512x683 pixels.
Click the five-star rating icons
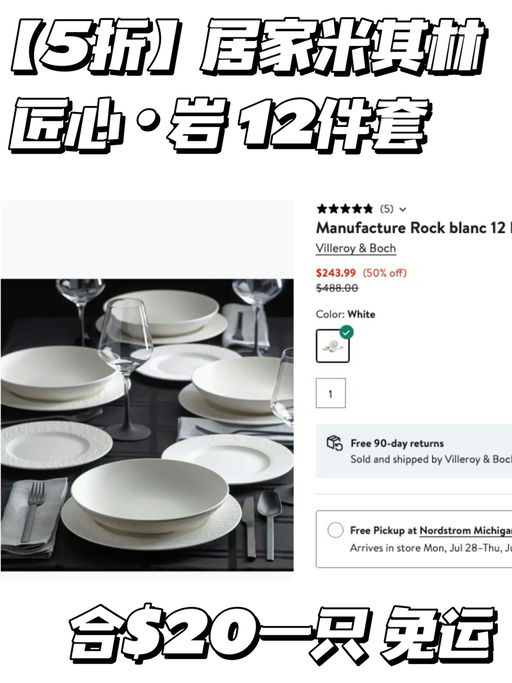coord(345,209)
